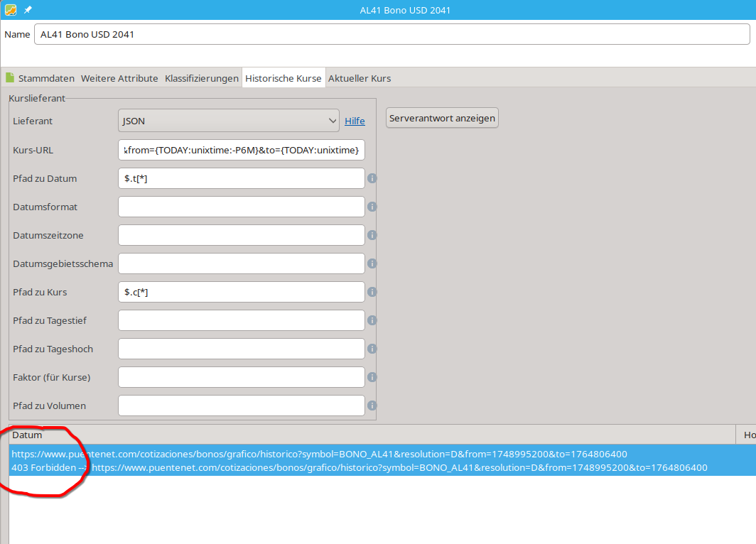This screenshot has height=544, width=756.
Task: Click the Portfolio Performance app icon
Action: pyautogui.click(x=10, y=10)
